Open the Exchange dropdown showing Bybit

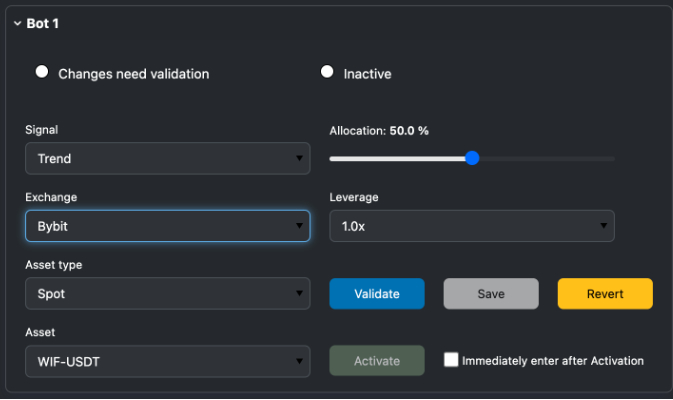(x=167, y=226)
